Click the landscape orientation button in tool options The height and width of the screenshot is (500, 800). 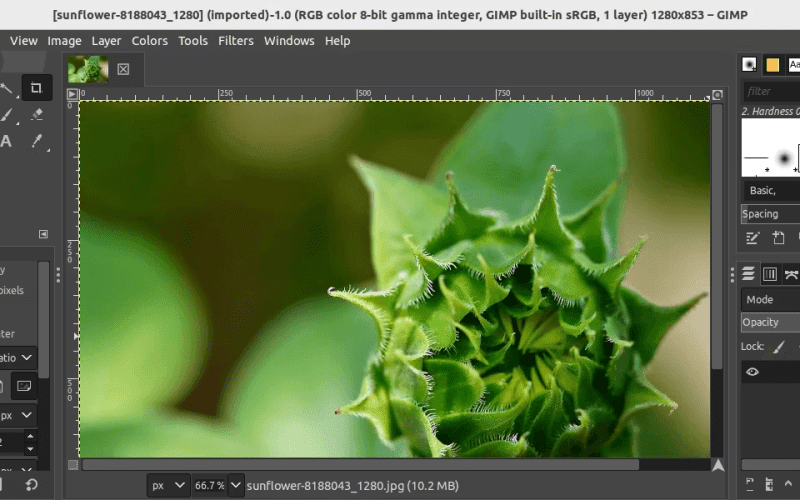coord(23,386)
